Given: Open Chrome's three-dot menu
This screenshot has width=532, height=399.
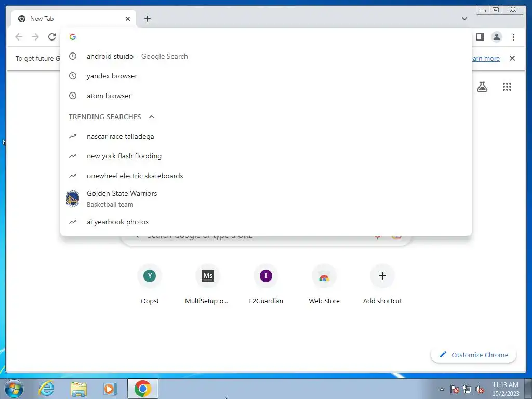Looking at the screenshot, I should click(513, 37).
